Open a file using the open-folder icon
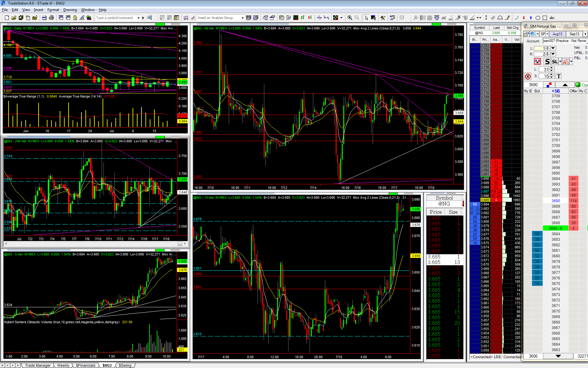 click(x=14, y=18)
